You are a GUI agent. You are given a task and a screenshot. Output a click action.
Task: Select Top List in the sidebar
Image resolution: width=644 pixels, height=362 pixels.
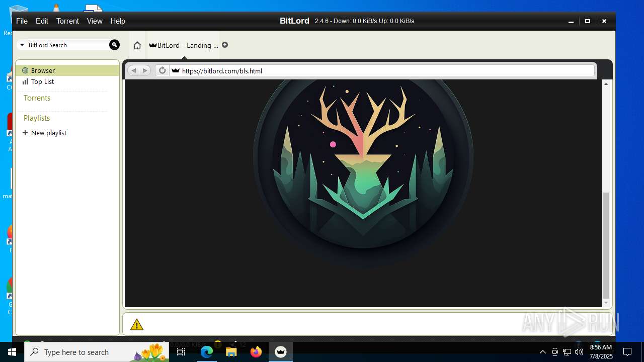pos(67,81)
